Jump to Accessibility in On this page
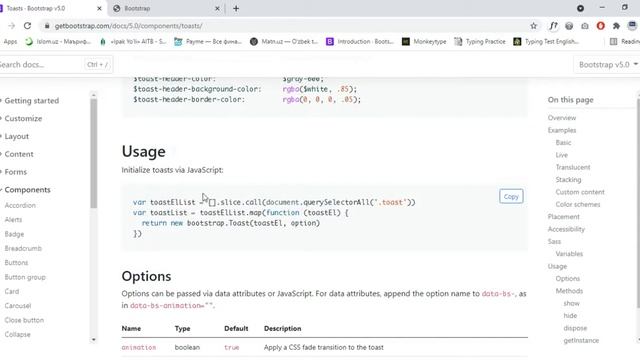Screen dimensions: 640x360 click(x=566, y=229)
